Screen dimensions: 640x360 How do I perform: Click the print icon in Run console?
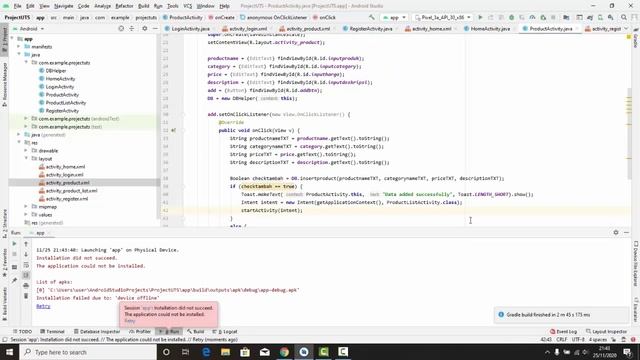pyautogui.click(x=26, y=286)
